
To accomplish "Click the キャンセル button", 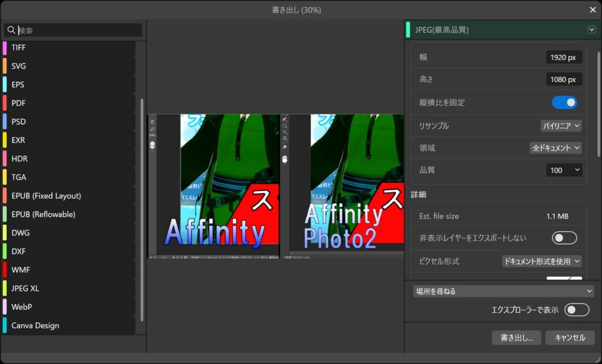I will coord(570,338).
